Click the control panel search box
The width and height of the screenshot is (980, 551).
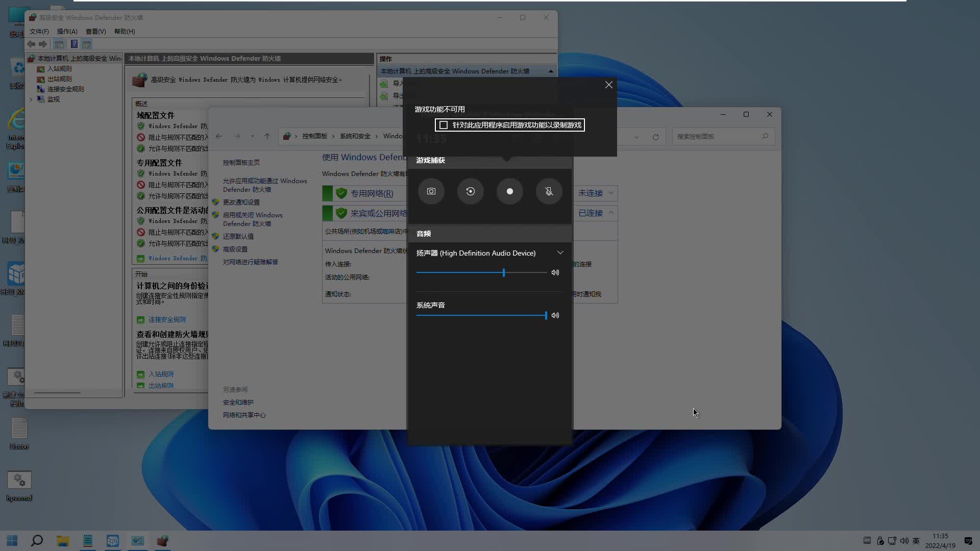[723, 137]
